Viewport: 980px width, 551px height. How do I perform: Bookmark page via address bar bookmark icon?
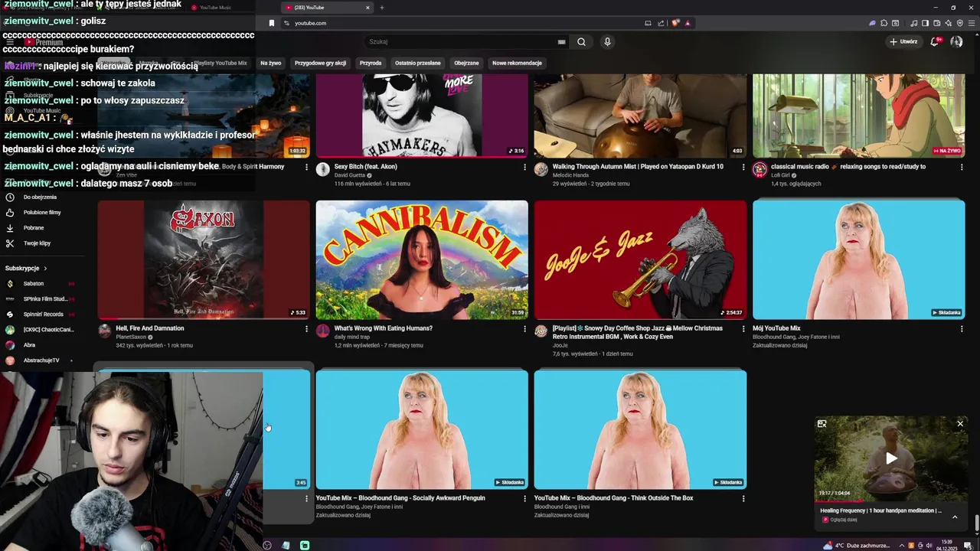[271, 23]
